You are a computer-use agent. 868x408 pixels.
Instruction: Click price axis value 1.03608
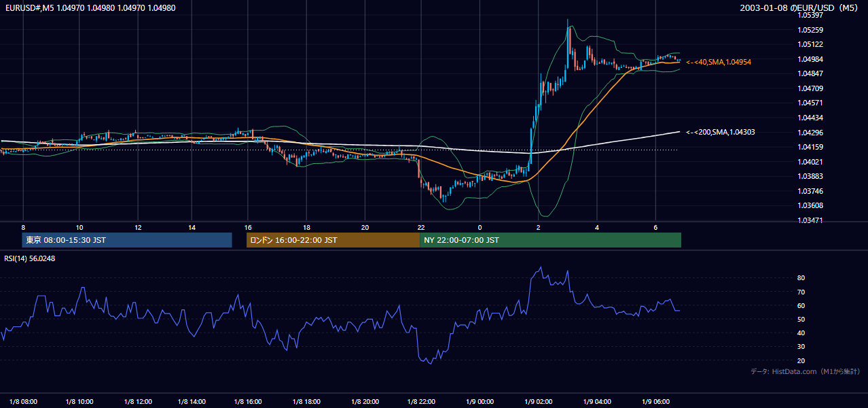pos(810,205)
